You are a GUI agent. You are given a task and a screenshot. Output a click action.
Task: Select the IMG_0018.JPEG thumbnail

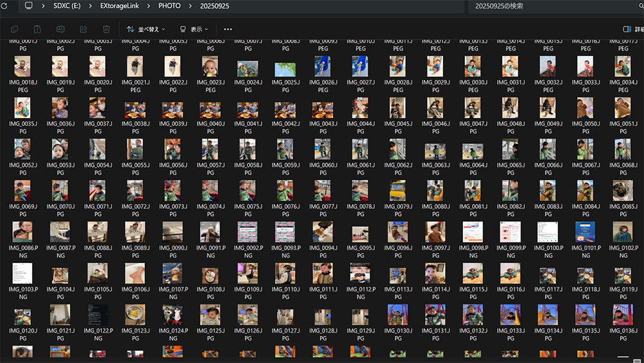coord(23,67)
